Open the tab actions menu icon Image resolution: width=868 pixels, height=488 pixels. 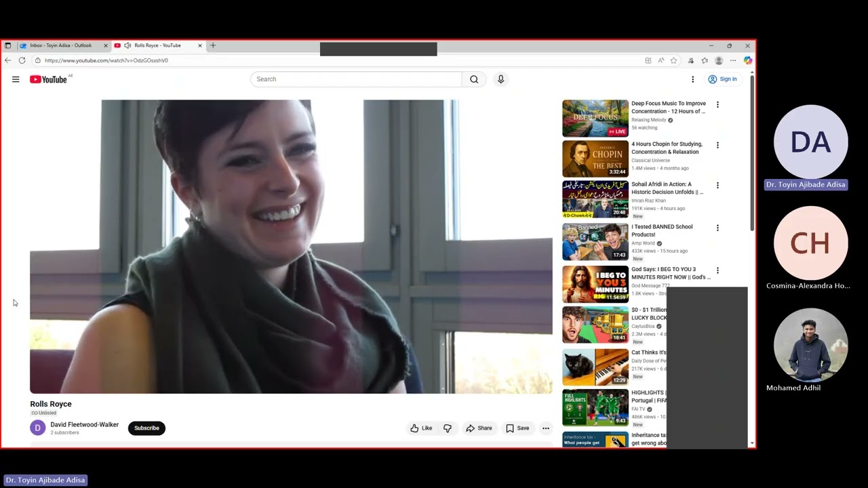click(7, 45)
